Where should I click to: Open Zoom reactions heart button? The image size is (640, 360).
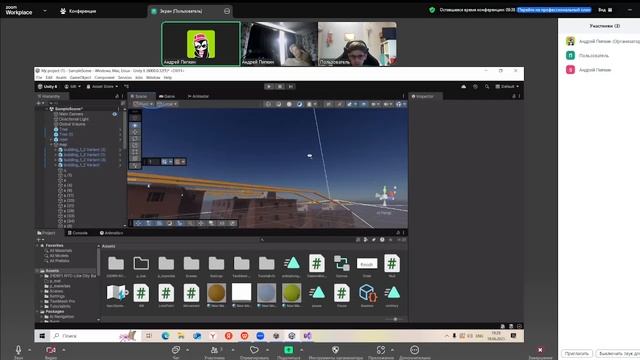point(254,351)
